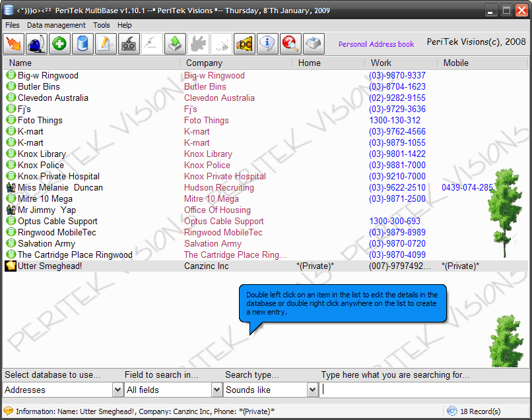Click the Home column header
Screen dimensions: 532x420
point(328,63)
